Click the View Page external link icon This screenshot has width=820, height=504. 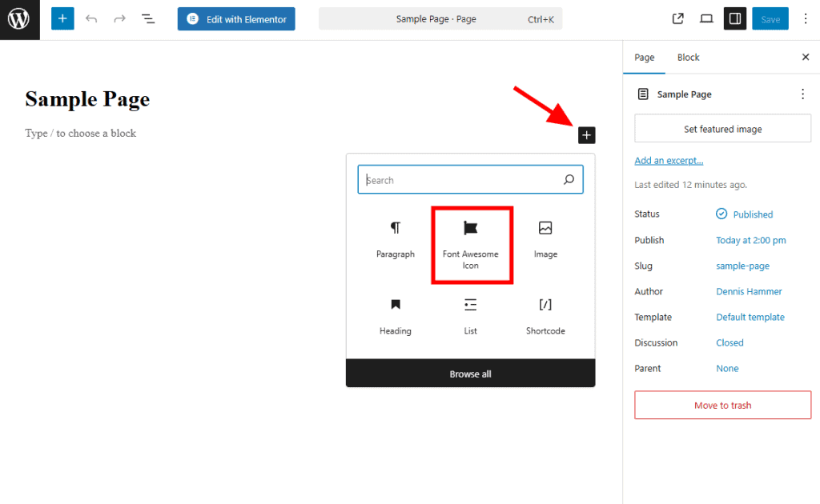coord(678,19)
